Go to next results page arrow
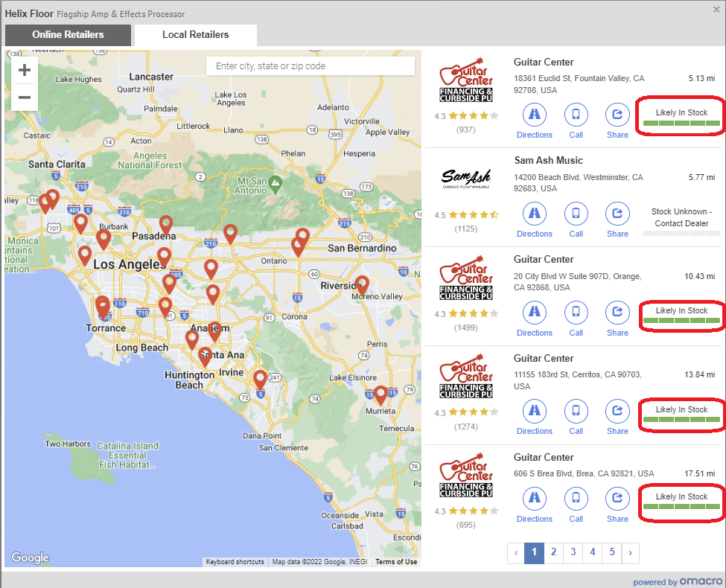Screen dimensions: 726x588 pos(630,552)
